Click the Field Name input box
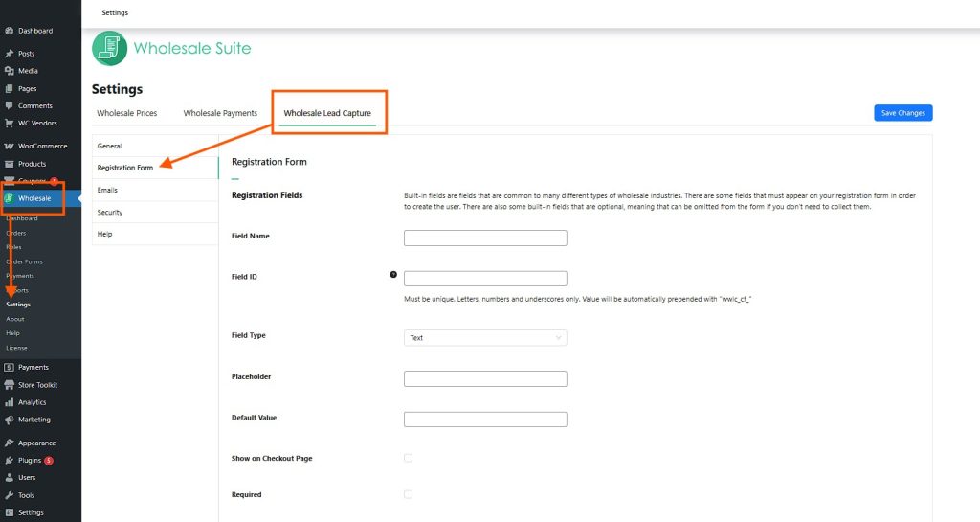The width and height of the screenshot is (980, 522). 485,238
